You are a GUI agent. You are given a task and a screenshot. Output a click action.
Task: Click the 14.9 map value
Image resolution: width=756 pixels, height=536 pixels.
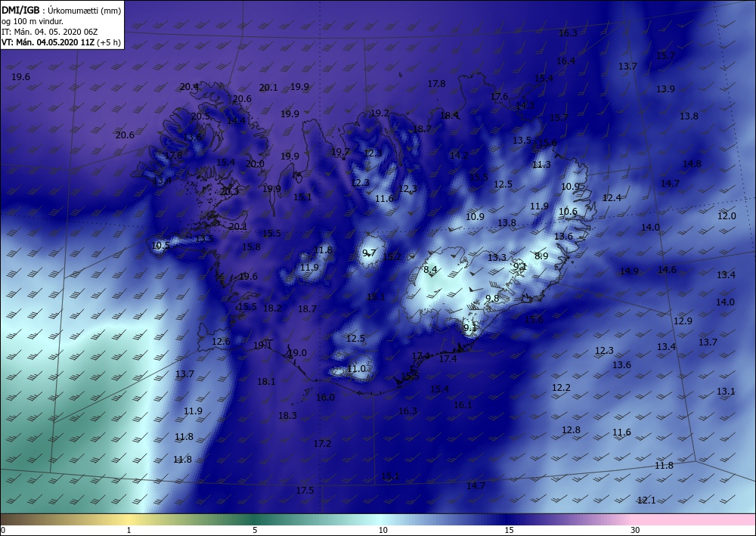click(629, 271)
